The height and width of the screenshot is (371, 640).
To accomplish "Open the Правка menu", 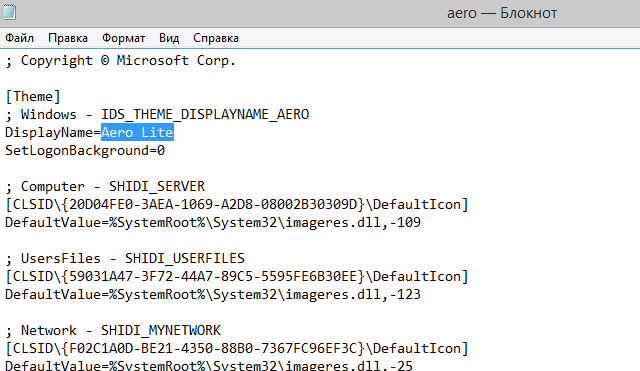I will [68, 38].
